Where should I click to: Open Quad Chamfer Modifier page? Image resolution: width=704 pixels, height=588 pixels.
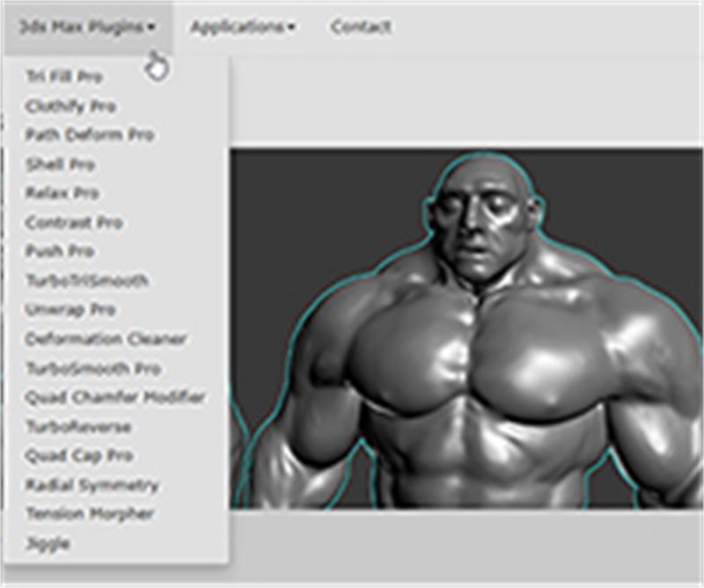115,398
